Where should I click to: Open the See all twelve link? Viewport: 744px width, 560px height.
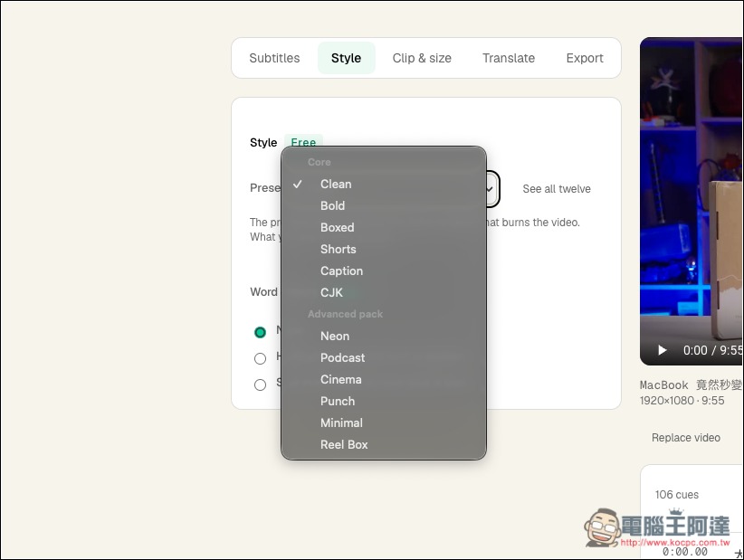pos(557,189)
